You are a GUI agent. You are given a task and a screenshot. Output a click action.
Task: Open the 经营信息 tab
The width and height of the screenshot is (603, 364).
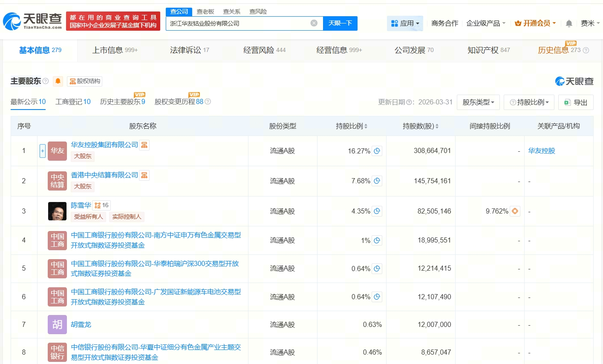339,50
